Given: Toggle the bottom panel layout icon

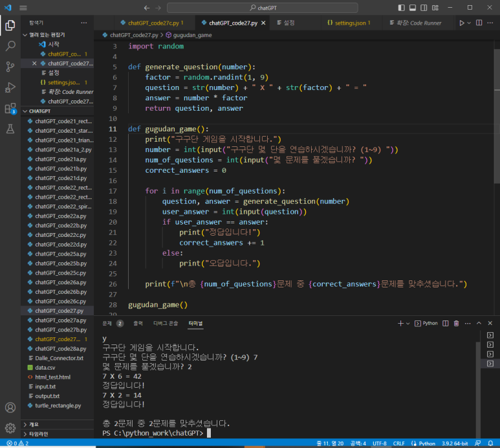Looking at the screenshot, I should (x=413, y=8).
